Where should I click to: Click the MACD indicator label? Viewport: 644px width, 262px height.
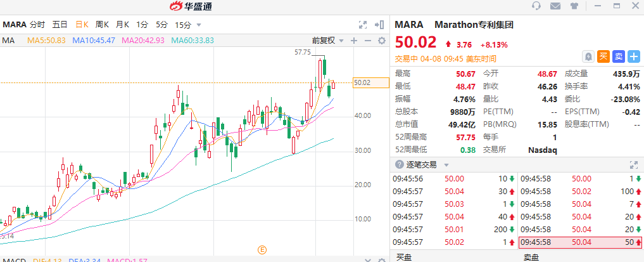(14, 260)
